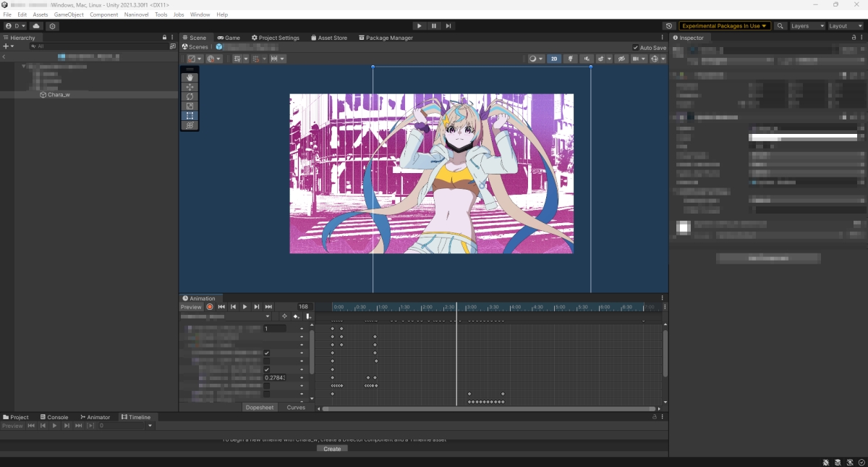The height and width of the screenshot is (467, 868).
Task: Select the Rect tool
Action: pyautogui.click(x=190, y=115)
